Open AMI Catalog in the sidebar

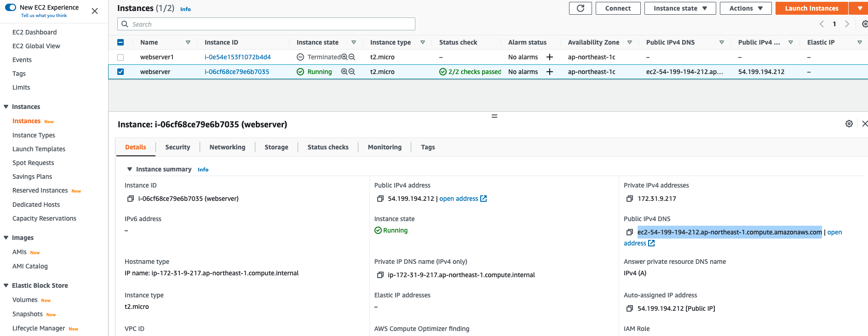coord(30,266)
